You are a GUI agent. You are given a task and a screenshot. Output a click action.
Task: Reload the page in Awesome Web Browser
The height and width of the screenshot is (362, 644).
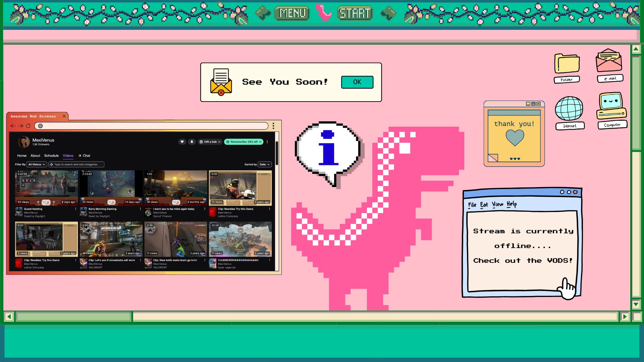[29, 126]
